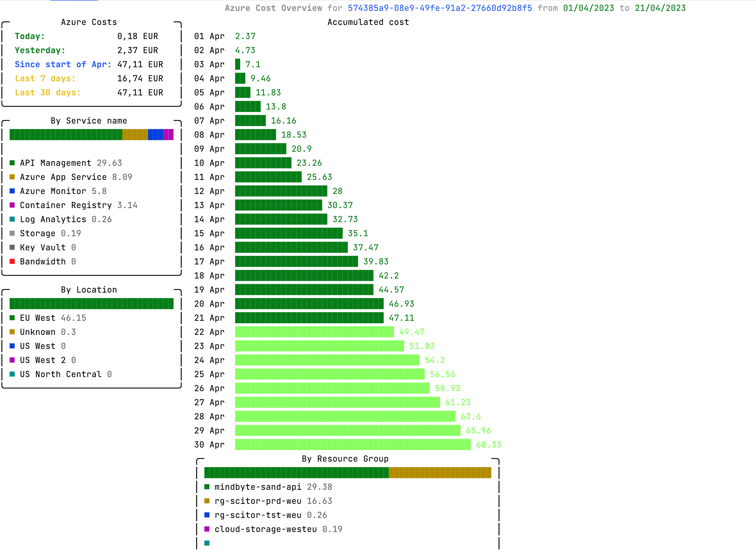The width and height of the screenshot is (756, 557).
Task: Click the Key Vault legend square
Action: pyautogui.click(x=12, y=247)
